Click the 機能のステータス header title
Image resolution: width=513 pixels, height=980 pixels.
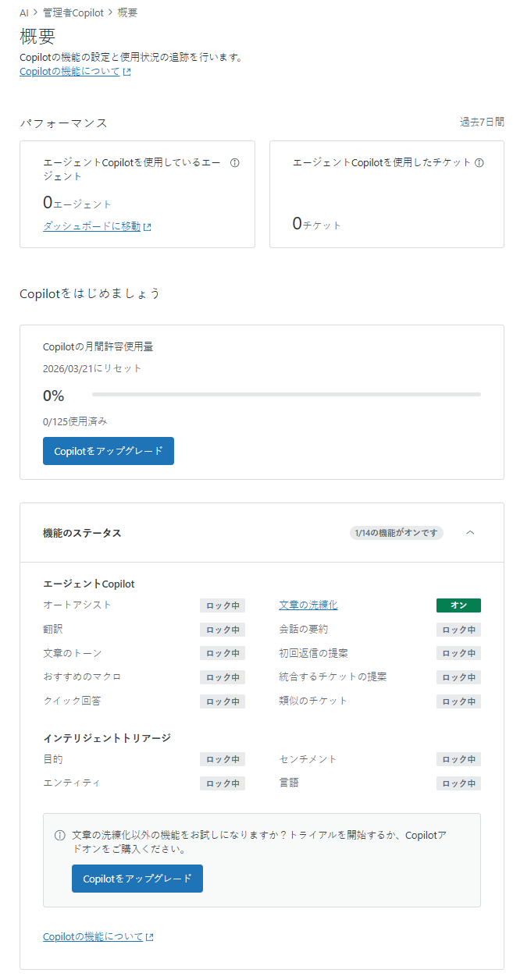[82, 533]
